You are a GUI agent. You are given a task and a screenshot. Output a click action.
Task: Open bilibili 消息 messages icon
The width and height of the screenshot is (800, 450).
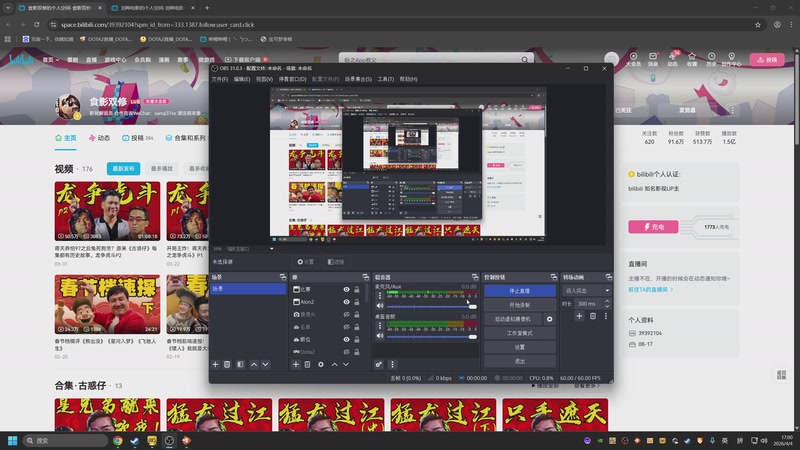[x=653, y=59]
